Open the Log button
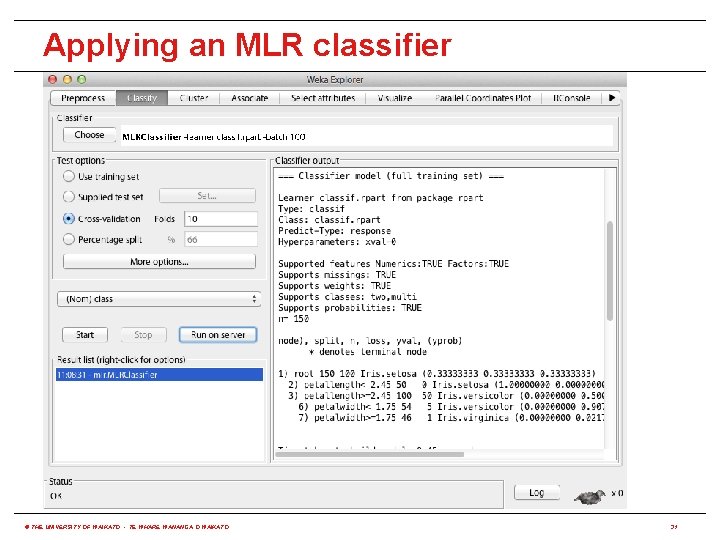This screenshot has width=720, height=540. (x=536, y=493)
